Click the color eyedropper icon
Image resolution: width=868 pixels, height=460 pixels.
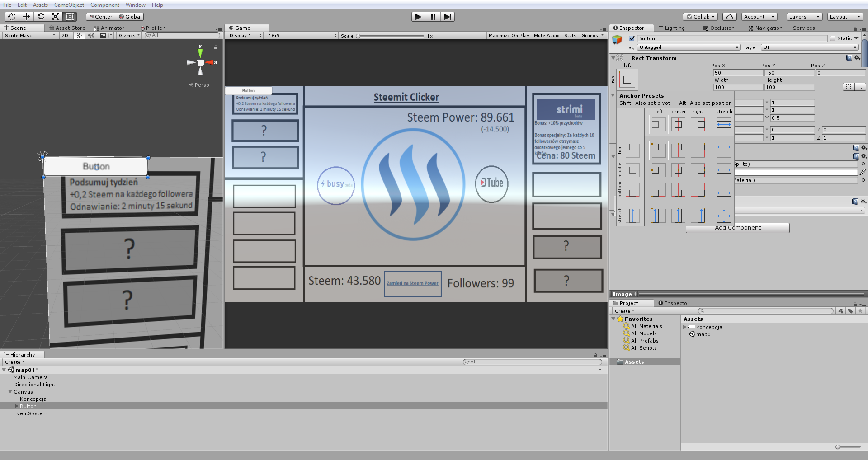click(863, 172)
